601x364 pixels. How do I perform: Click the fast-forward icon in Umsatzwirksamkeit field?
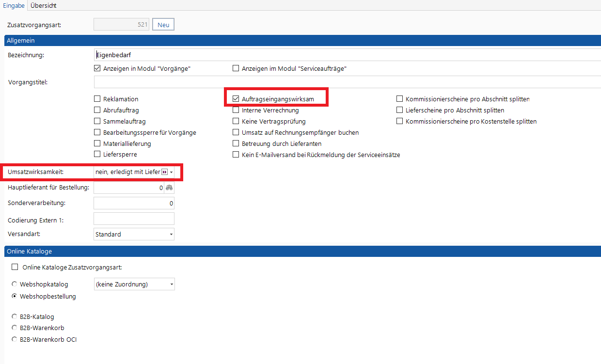click(164, 172)
